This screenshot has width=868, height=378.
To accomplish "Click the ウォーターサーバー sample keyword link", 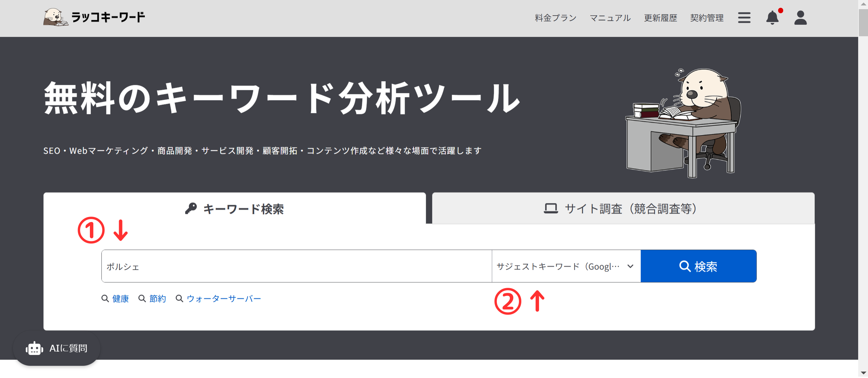I will coord(224,299).
